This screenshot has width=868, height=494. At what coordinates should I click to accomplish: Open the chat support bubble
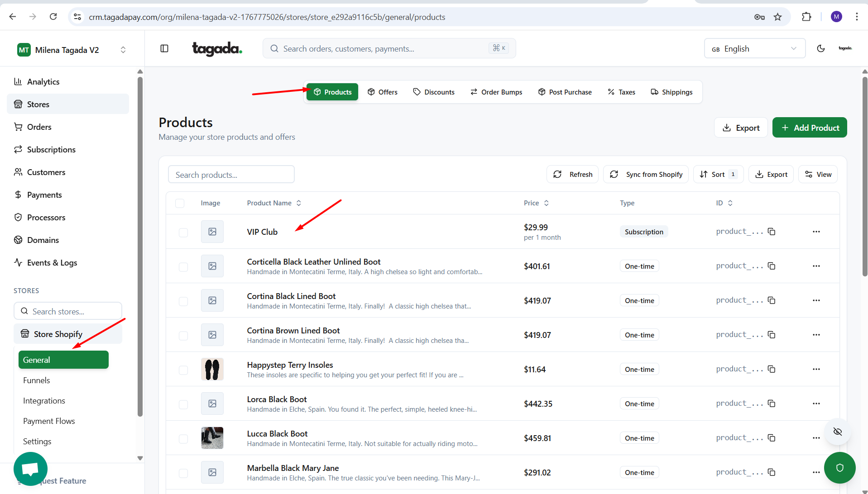(30, 469)
